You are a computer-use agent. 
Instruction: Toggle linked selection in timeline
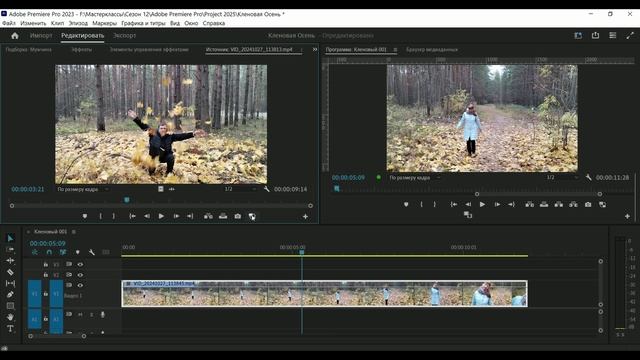tap(63, 252)
